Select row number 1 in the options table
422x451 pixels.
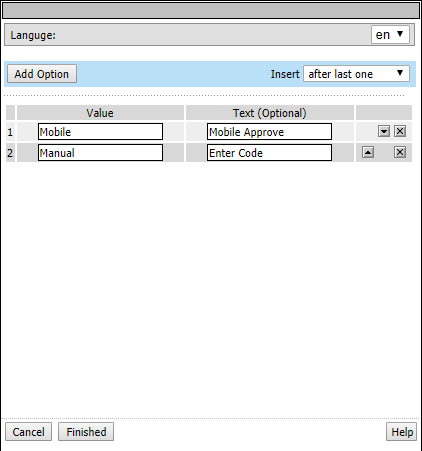(x=10, y=132)
